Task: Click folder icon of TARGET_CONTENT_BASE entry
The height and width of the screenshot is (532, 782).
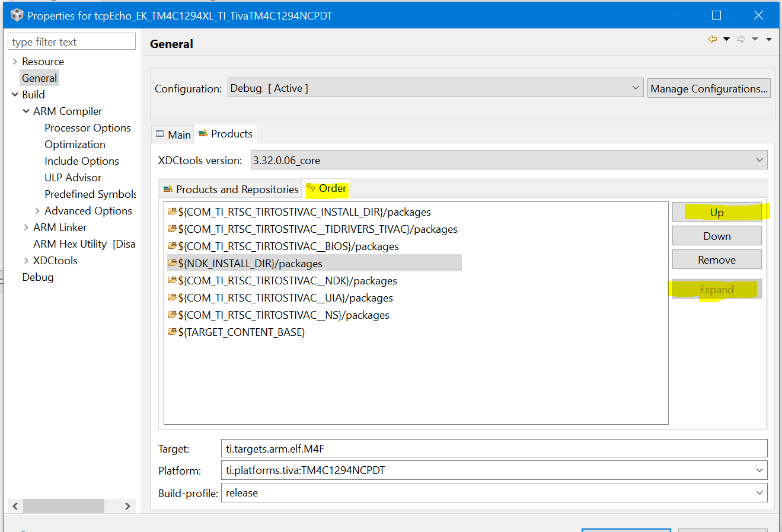Action: pos(172,332)
